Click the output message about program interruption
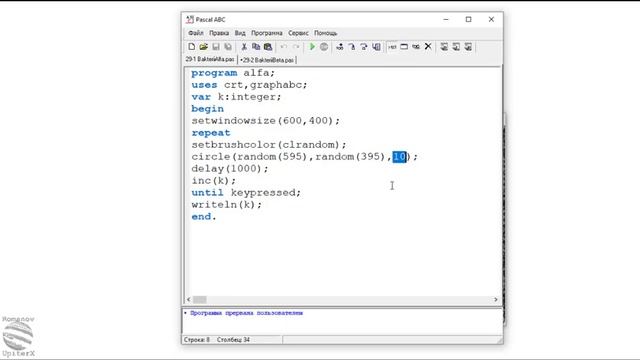Image resolution: width=640 pixels, height=360 pixels. point(247,313)
